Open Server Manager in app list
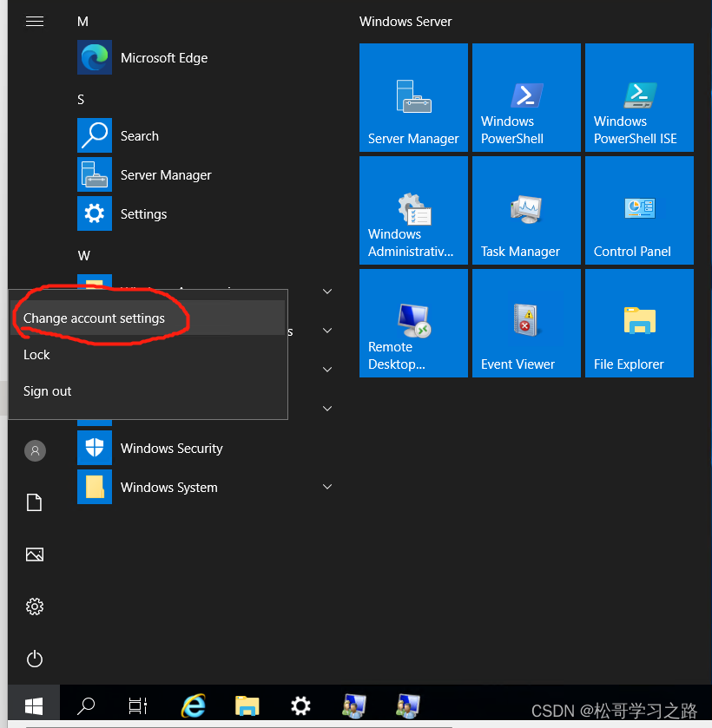 pos(205,174)
